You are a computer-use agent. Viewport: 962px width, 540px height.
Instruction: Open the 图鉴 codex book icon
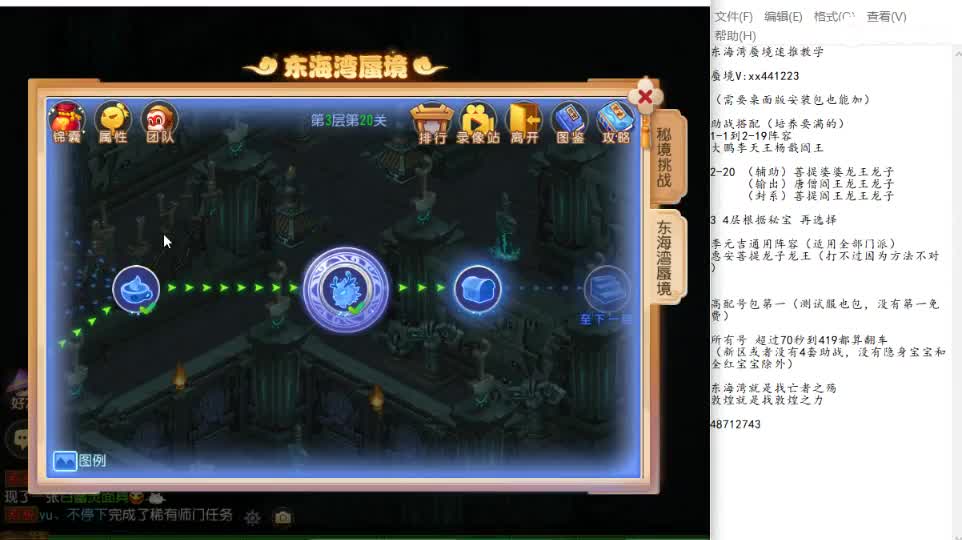click(x=570, y=124)
